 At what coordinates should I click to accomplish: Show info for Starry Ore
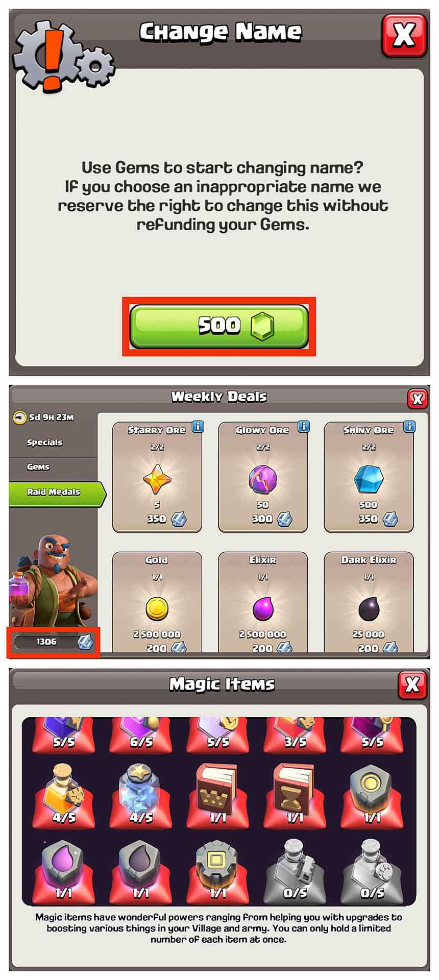click(198, 426)
